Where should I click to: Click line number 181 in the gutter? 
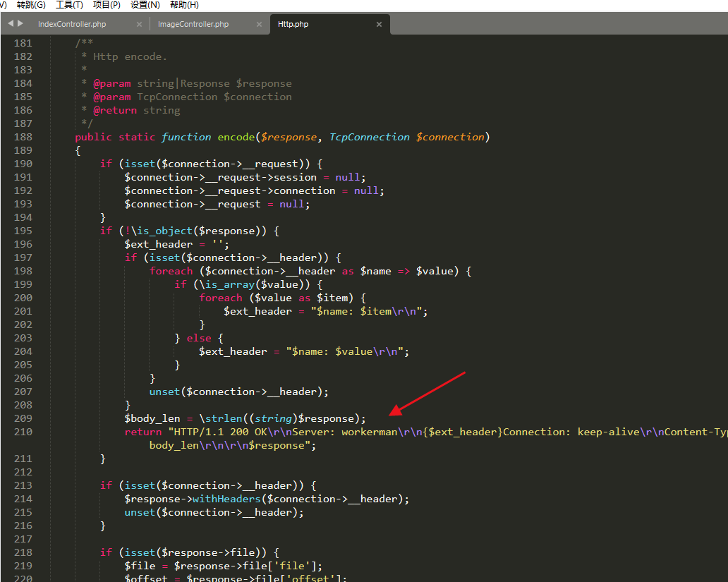(23, 43)
